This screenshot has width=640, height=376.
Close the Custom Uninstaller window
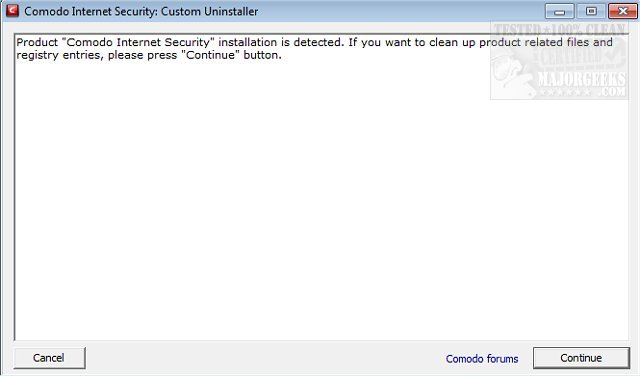click(622, 11)
